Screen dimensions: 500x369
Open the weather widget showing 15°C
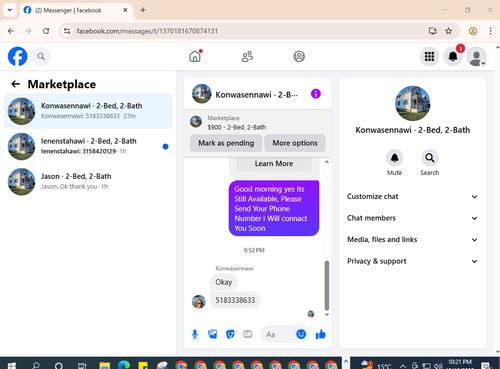[x=376, y=365]
